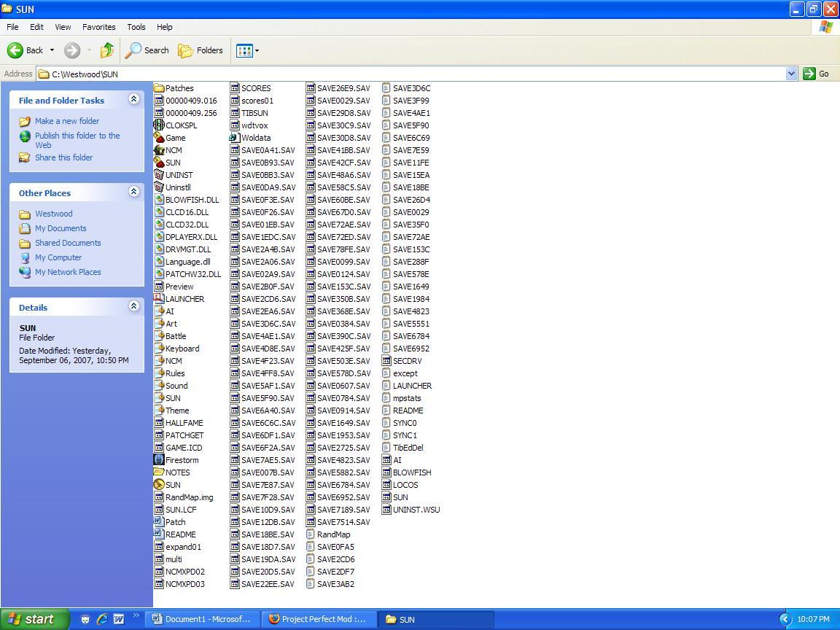840x630 pixels.
Task: Open the Views button menu
Action: click(x=247, y=50)
